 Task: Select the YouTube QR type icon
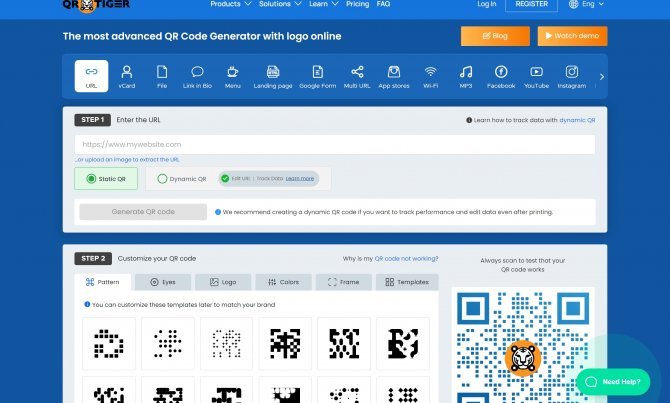[x=536, y=71]
